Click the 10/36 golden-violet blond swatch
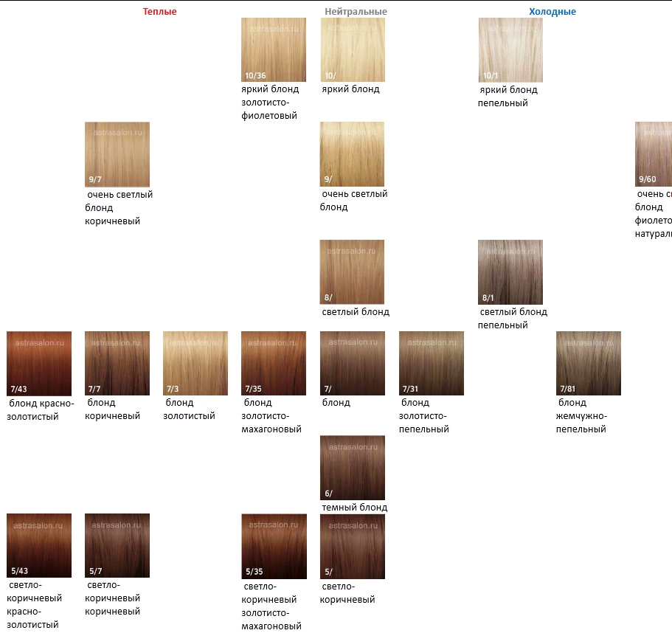 [274, 49]
